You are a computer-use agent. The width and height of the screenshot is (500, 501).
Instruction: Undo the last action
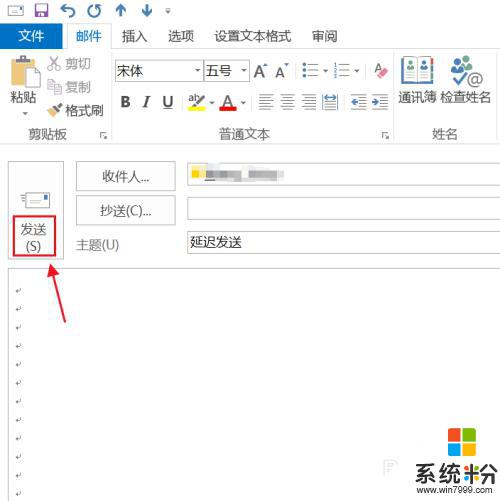(68, 11)
